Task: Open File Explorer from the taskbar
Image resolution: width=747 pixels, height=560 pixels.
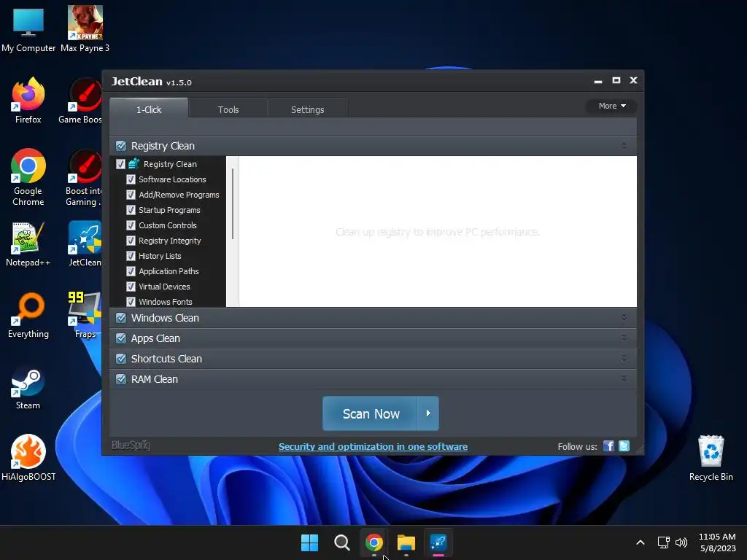Action: (406, 542)
